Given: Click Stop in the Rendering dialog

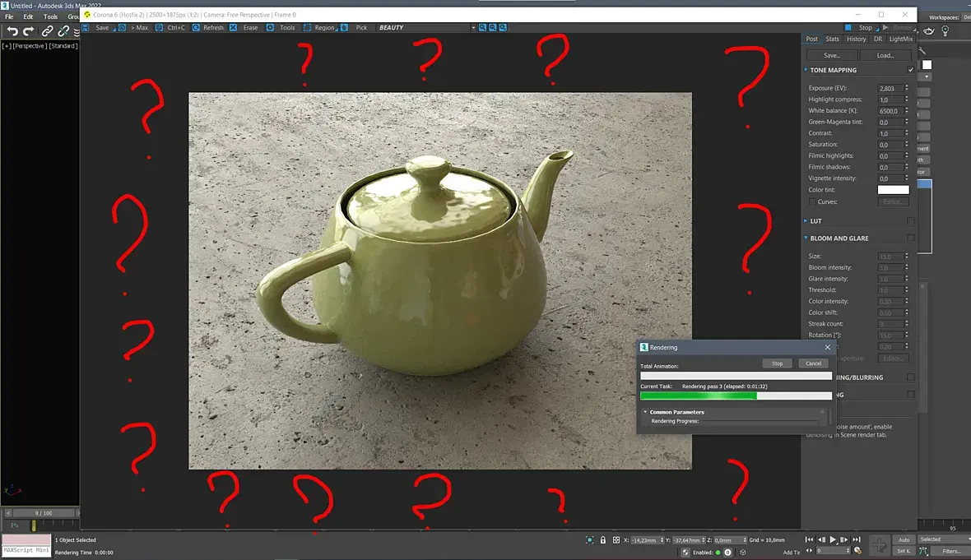Looking at the screenshot, I should pos(777,363).
